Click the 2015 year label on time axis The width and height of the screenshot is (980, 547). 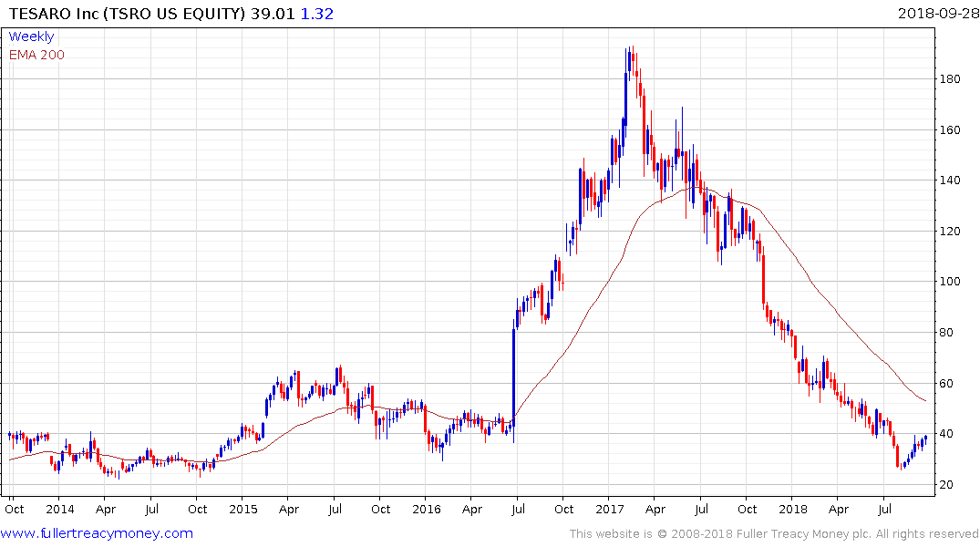(x=243, y=510)
